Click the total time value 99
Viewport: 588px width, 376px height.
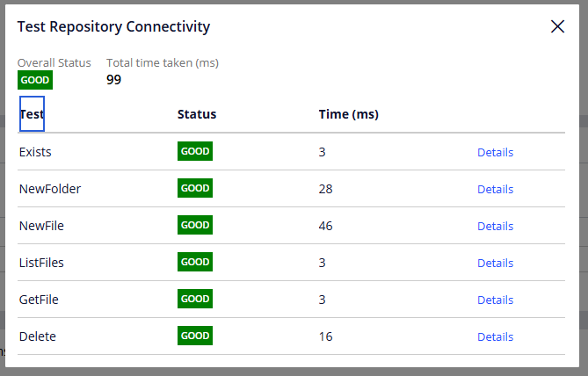[114, 80]
